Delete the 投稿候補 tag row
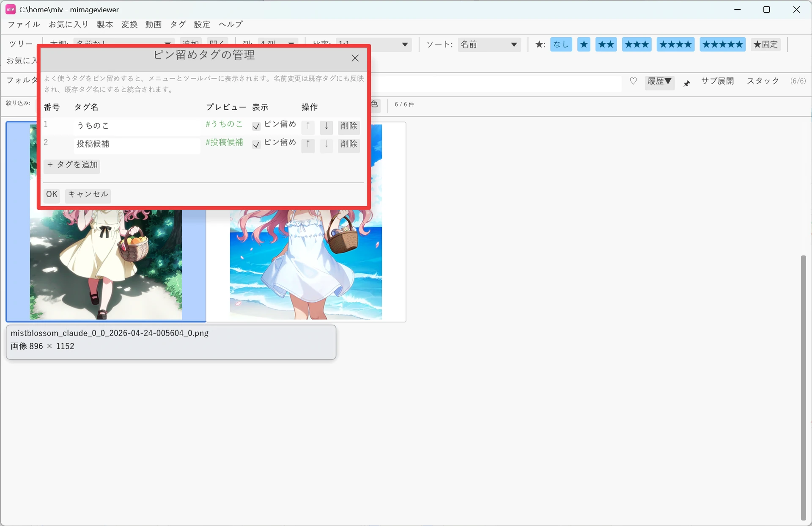 (348, 144)
